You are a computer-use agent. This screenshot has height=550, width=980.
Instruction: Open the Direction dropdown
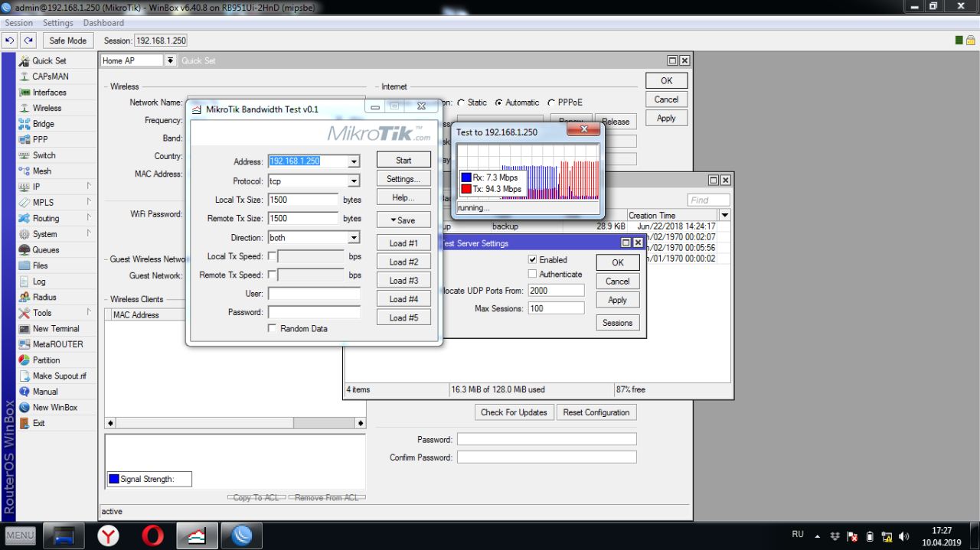point(354,238)
